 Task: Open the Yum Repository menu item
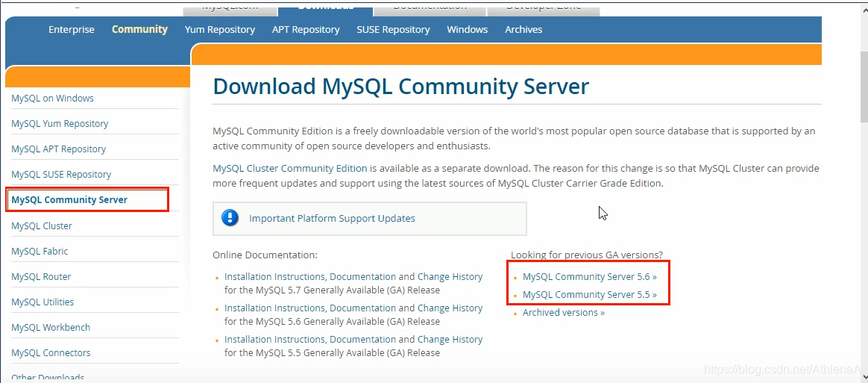click(220, 29)
